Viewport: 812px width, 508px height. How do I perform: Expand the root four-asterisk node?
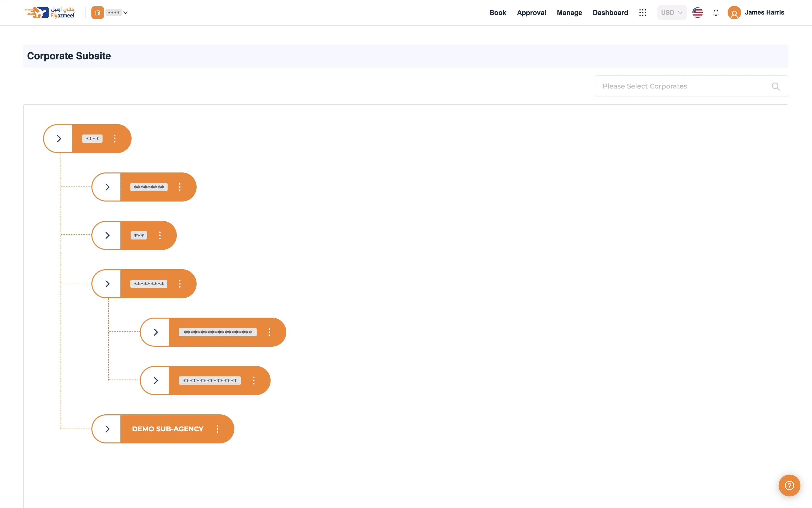coord(59,139)
